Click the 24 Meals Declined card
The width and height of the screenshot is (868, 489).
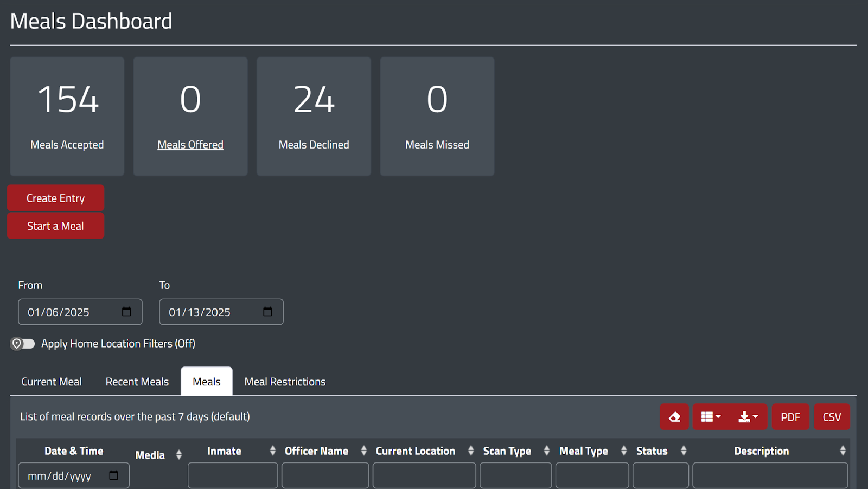[314, 117]
